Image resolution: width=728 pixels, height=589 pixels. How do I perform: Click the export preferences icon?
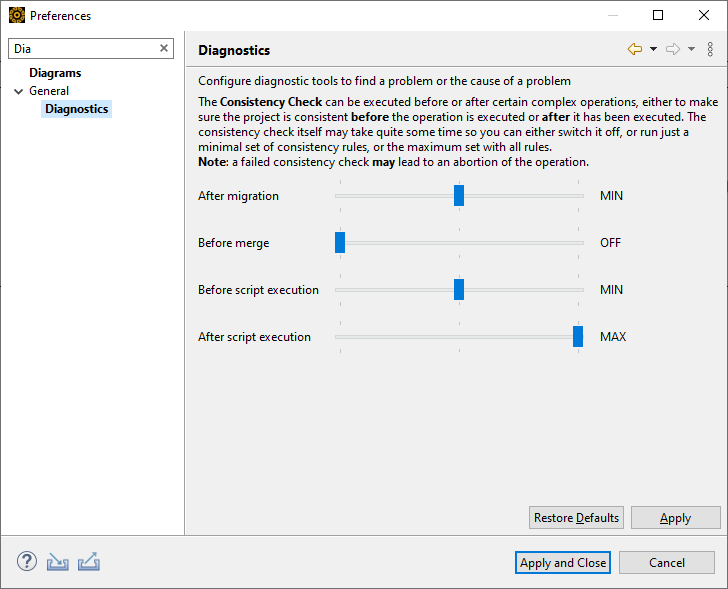coord(89,562)
